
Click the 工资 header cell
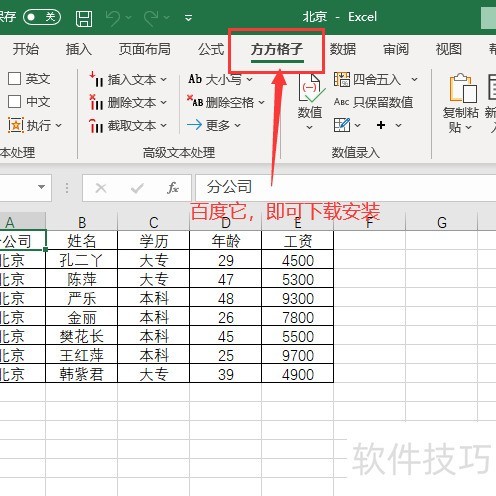pyautogui.click(x=298, y=241)
